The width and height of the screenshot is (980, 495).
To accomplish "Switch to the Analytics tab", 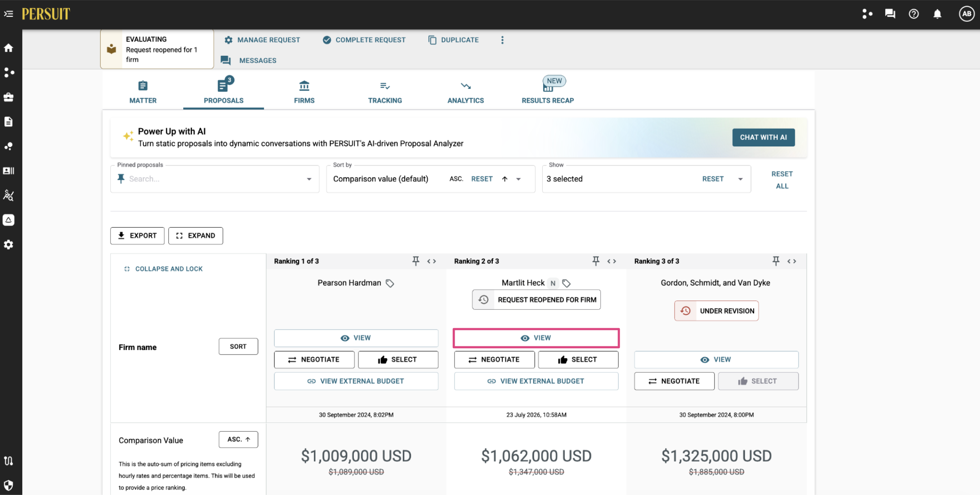I will point(465,92).
